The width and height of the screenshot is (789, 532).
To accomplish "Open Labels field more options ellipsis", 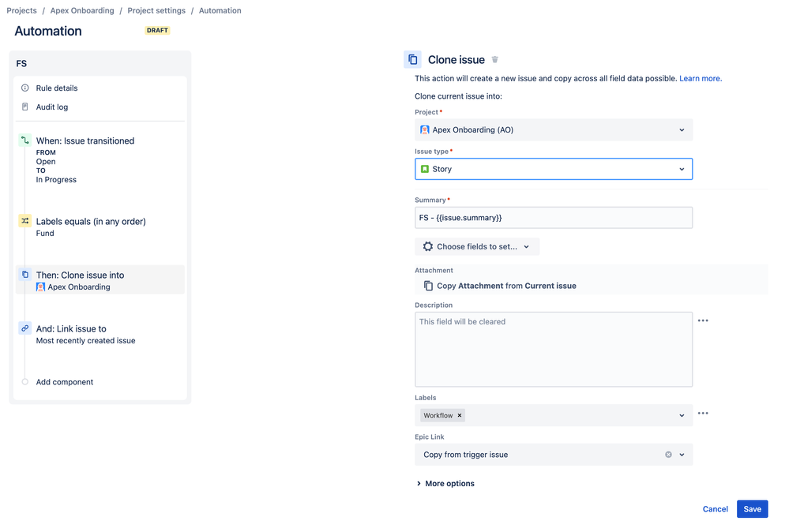I will 703,414.
